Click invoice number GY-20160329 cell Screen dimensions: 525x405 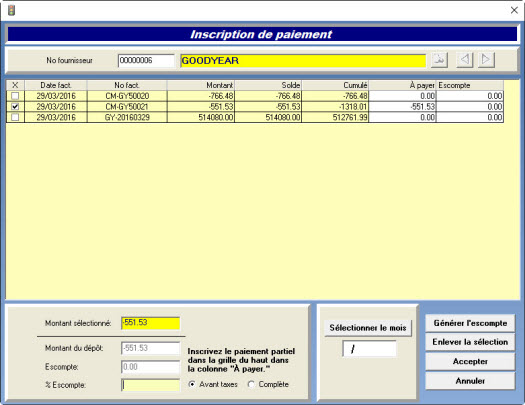pyautogui.click(x=127, y=117)
